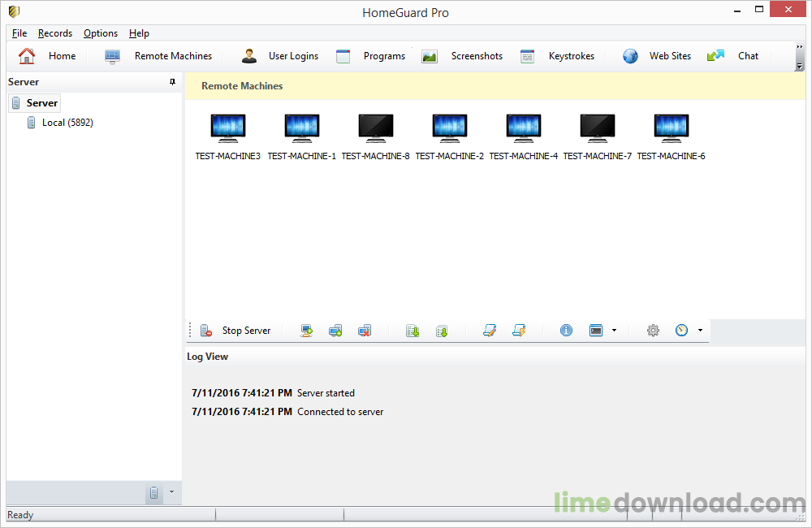Click the edit script pencil icon
Screen dimensions: 812x528
[x=490, y=330]
